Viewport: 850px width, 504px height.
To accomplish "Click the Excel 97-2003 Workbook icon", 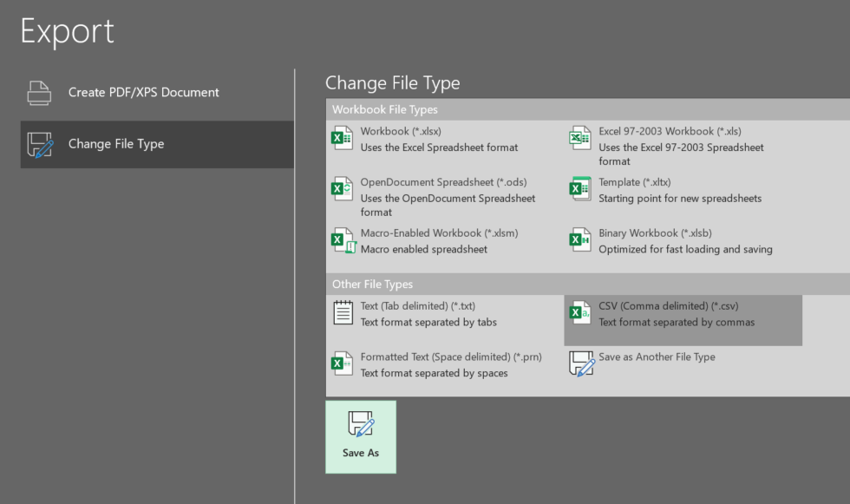I will point(579,138).
